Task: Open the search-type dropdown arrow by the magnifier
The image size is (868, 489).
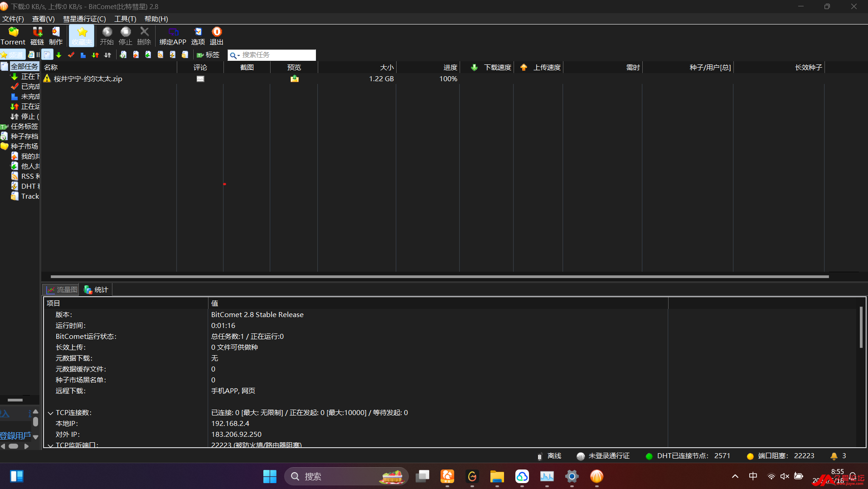Action: (x=238, y=55)
